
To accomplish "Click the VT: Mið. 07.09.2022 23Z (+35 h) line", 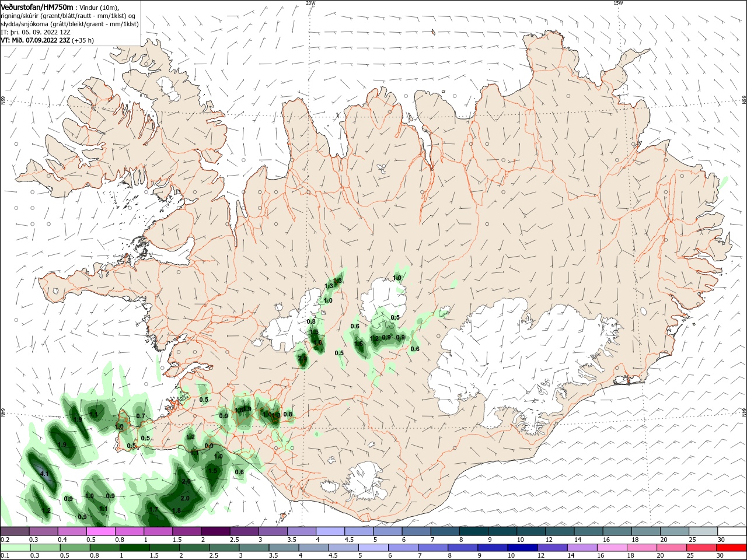I will click(47, 40).
